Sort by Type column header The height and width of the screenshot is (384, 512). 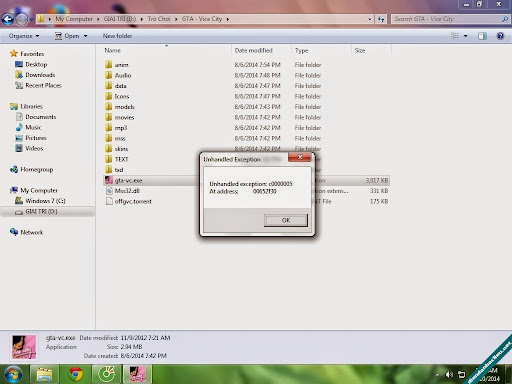coord(301,50)
